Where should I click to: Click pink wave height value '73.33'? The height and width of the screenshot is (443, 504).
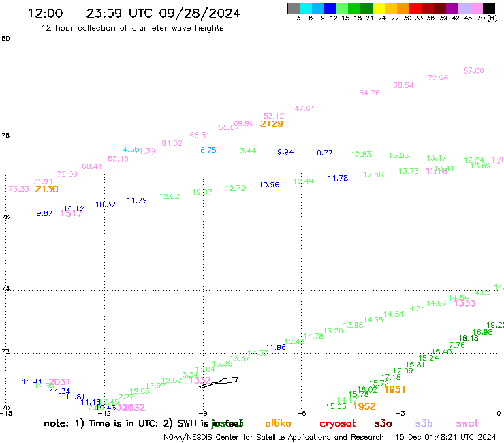click(x=18, y=189)
